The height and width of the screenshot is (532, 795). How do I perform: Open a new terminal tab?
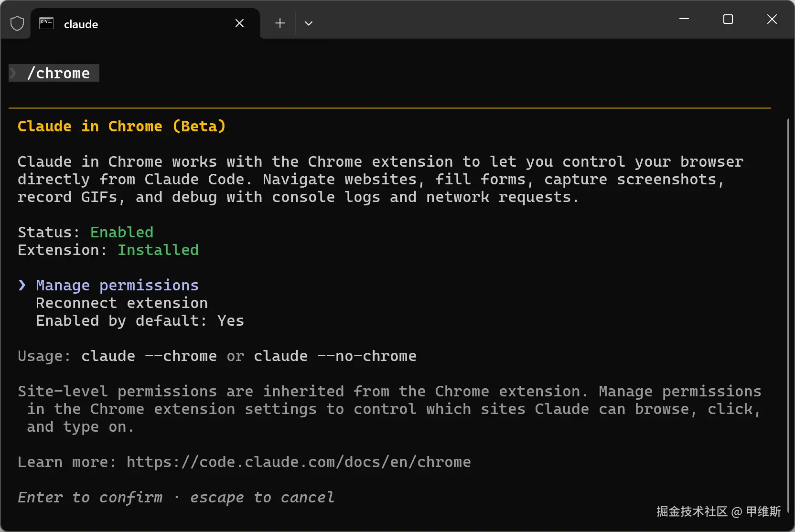(x=280, y=23)
